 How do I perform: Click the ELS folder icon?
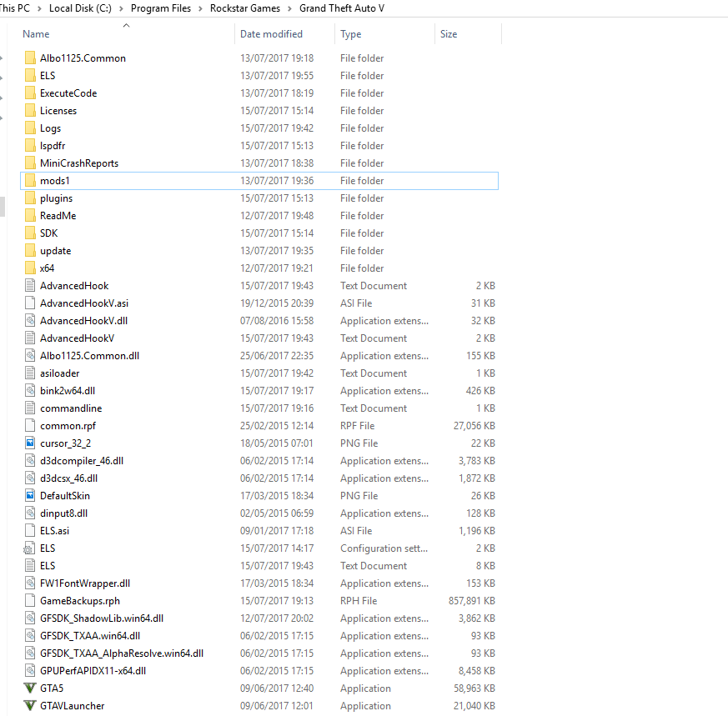point(30,76)
